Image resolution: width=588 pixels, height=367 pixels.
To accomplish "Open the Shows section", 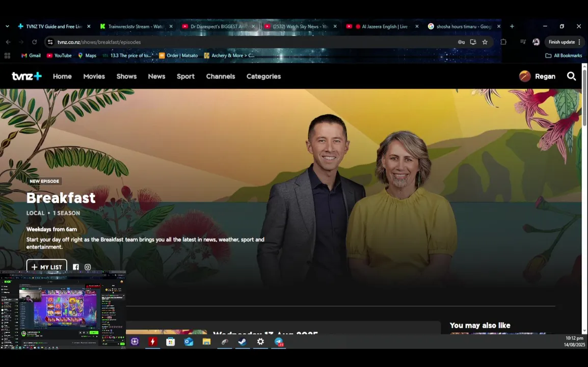I will coord(126,76).
